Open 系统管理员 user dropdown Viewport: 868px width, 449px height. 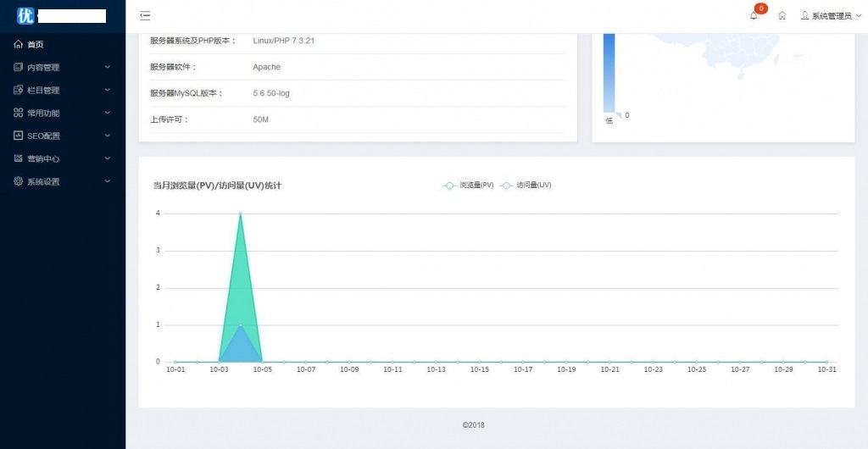(x=831, y=16)
